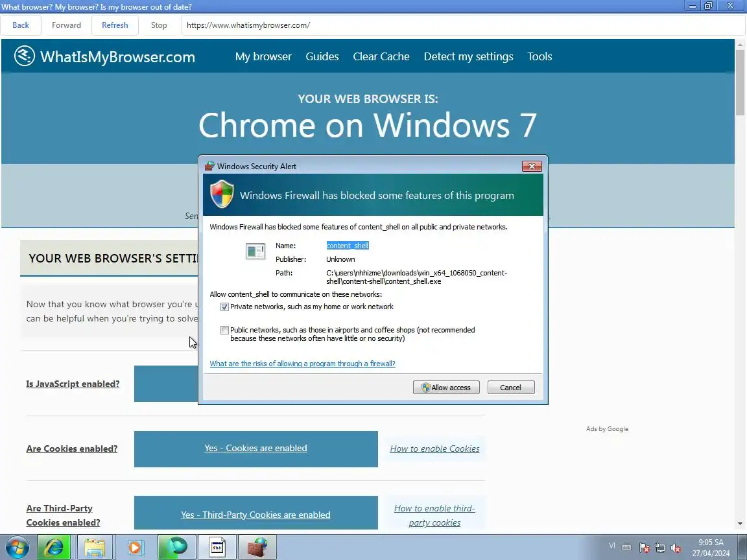Click the network status tray icon
Image resolution: width=747 pixels, height=560 pixels.
tap(660, 548)
